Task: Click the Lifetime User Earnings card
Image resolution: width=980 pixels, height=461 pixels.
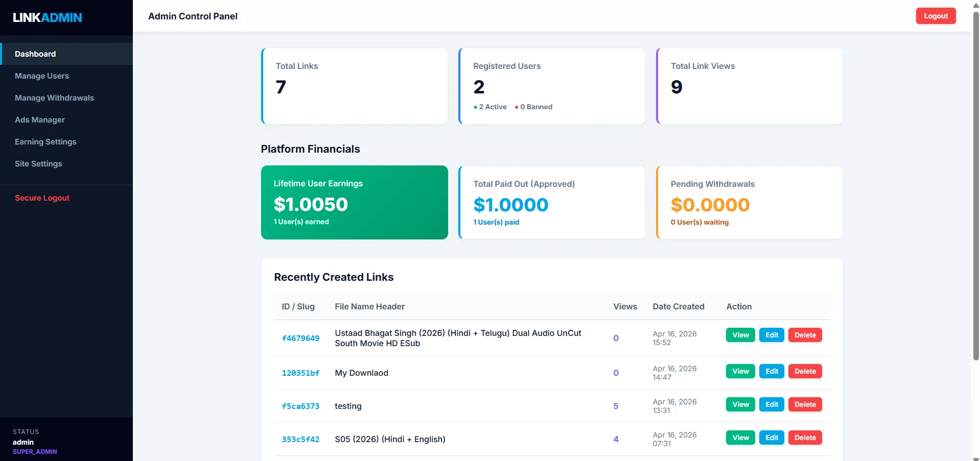Action: click(x=354, y=202)
